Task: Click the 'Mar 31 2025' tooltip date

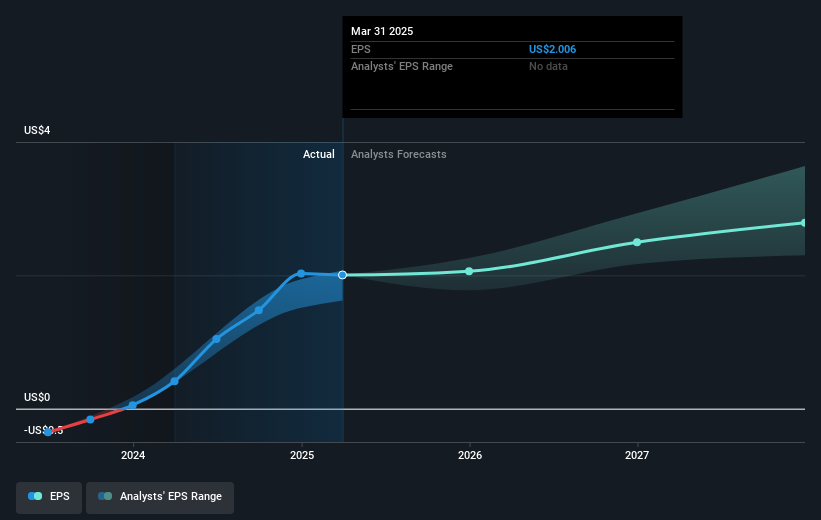Action: [x=382, y=31]
